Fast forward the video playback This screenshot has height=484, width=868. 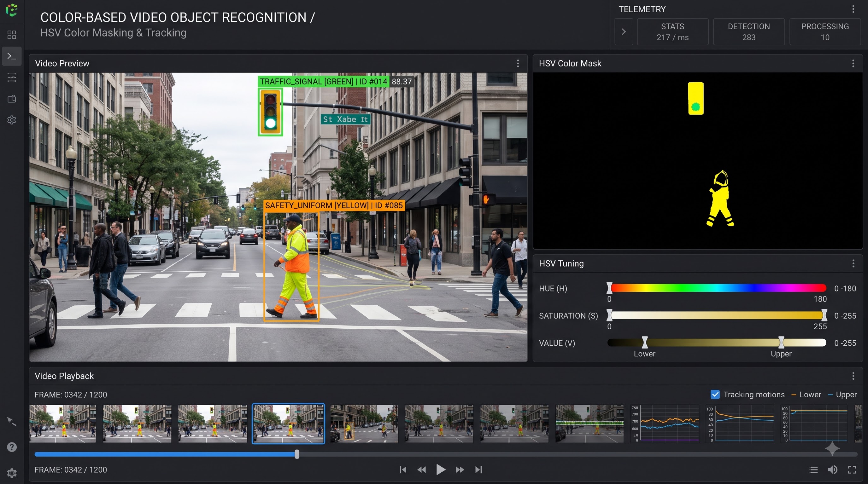point(460,470)
